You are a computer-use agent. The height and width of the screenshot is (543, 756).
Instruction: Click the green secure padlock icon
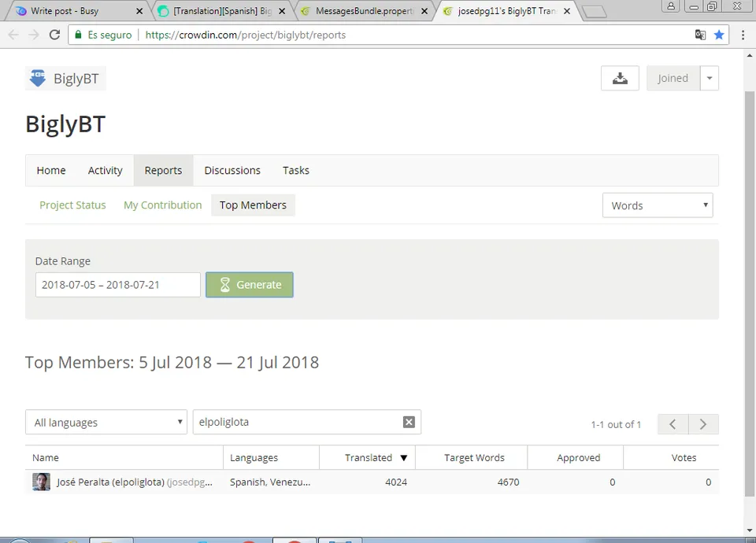coord(78,35)
